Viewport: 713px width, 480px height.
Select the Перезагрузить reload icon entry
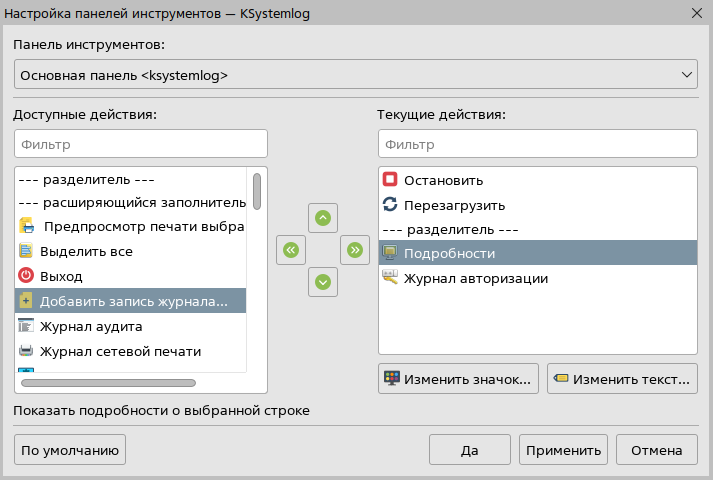(x=390, y=205)
